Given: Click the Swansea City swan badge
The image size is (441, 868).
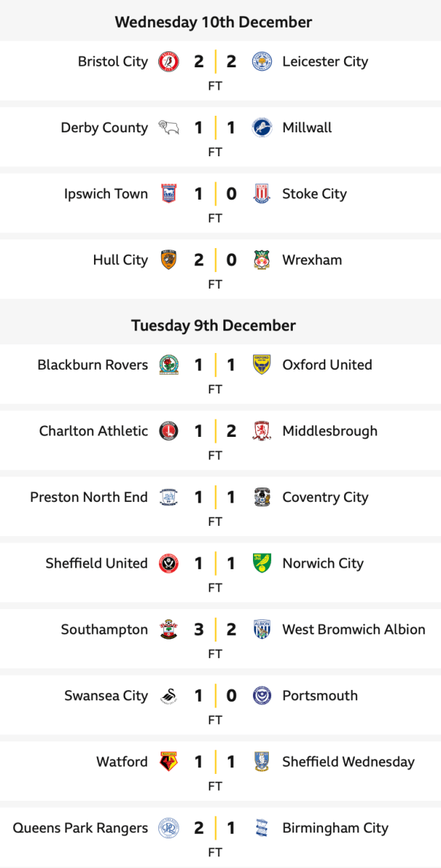Looking at the screenshot, I should point(168,696).
